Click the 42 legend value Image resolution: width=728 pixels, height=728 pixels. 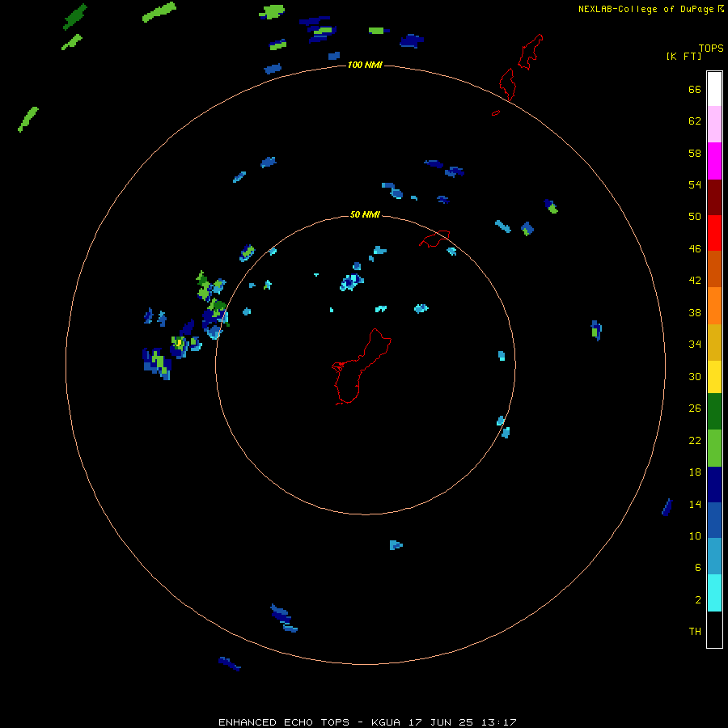tap(695, 281)
